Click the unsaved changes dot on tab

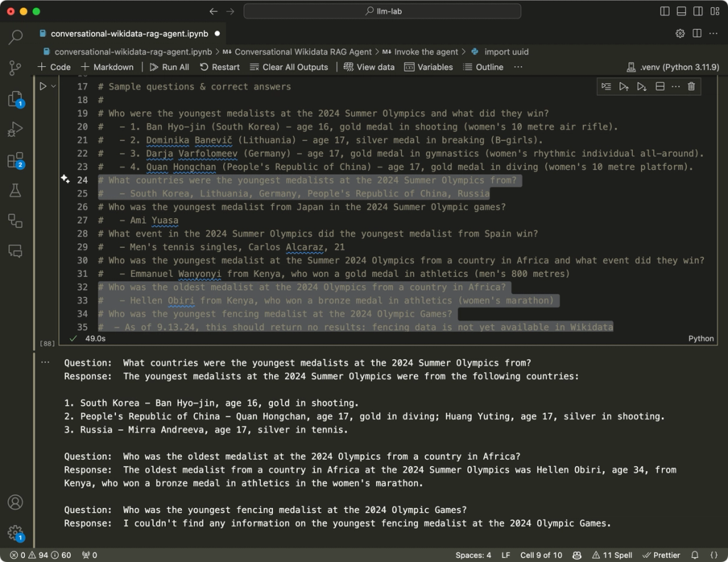pyautogui.click(x=218, y=33)
